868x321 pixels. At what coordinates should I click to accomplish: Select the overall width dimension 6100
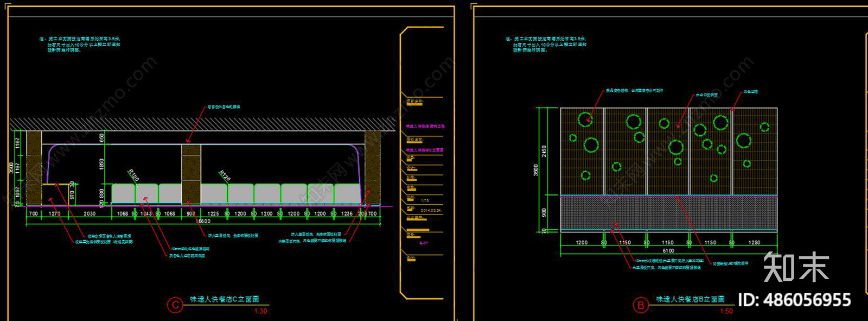point(668,250)
